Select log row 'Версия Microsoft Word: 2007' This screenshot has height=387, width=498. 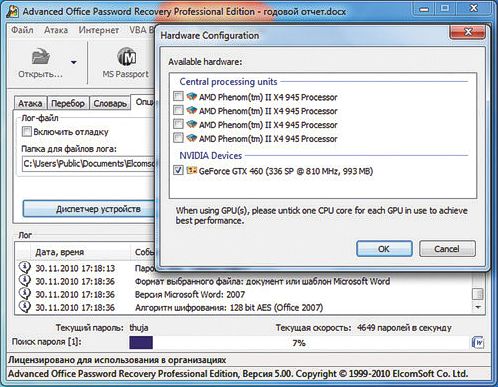point(190,295)
